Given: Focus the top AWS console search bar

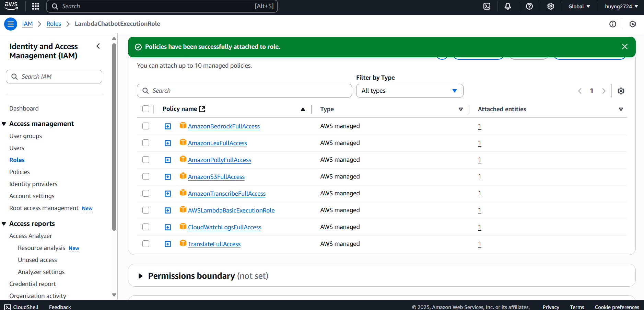Looking at the screenshot, I should coord(162,6).
